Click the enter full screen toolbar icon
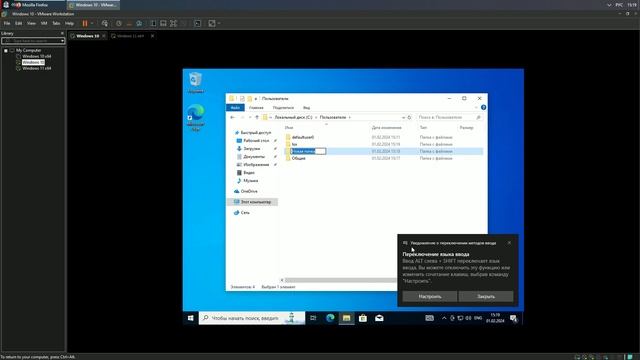The height and width of the screenshot is (360, 640). tap(173, 24)
